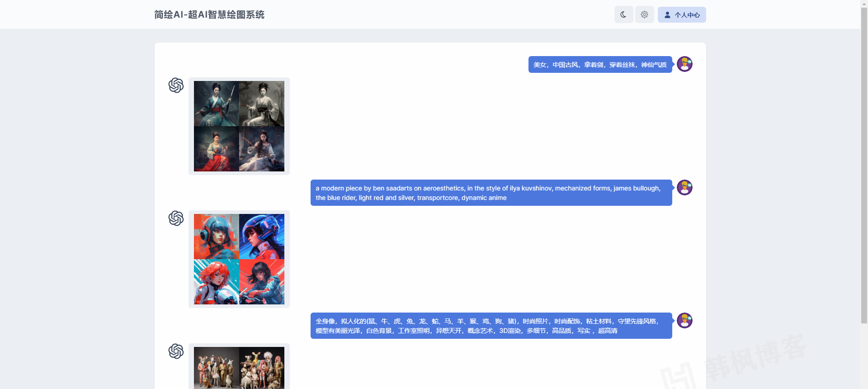Toggle dark mode with the moon icon
This screenshot has width=868, height=389.
point(623,14)
